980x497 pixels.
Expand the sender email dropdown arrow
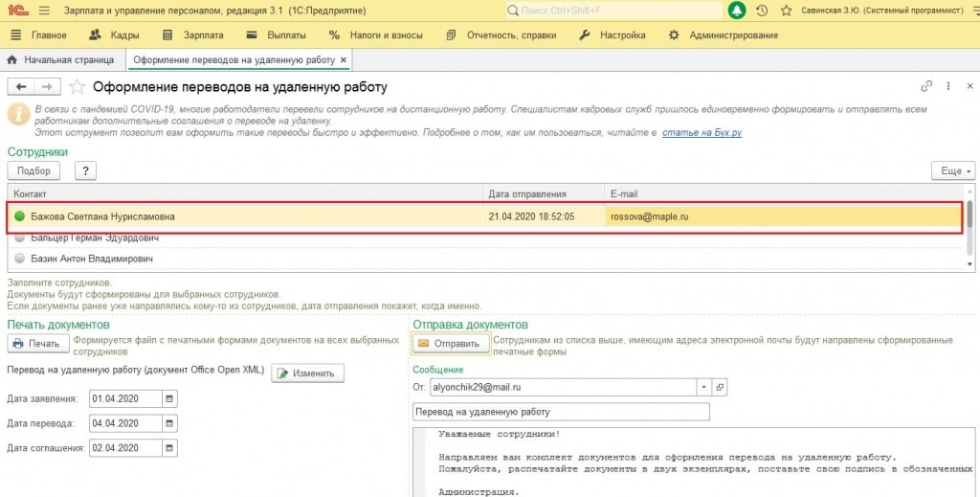704,388
